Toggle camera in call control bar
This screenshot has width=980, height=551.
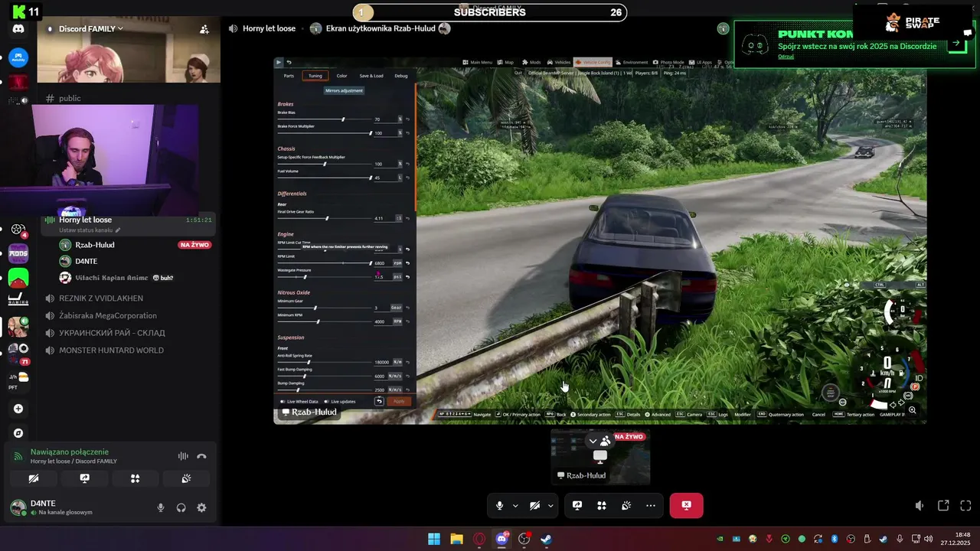(534, 505)
